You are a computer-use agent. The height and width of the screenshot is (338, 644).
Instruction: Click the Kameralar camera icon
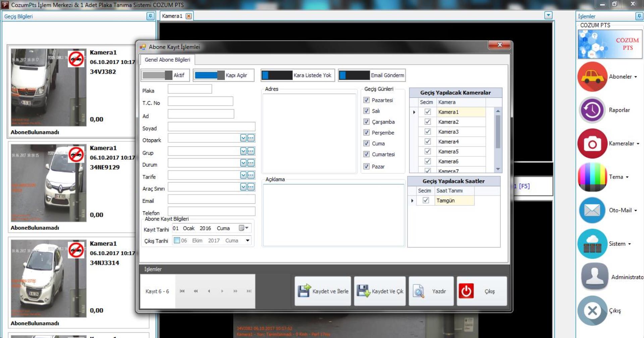click(x=592, y=144)
